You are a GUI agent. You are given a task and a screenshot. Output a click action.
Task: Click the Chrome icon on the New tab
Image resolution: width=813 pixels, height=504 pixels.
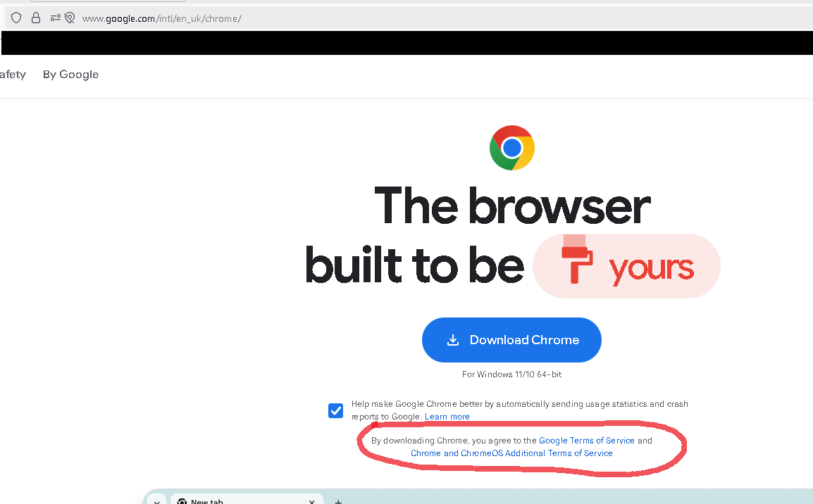pos(182,501)
